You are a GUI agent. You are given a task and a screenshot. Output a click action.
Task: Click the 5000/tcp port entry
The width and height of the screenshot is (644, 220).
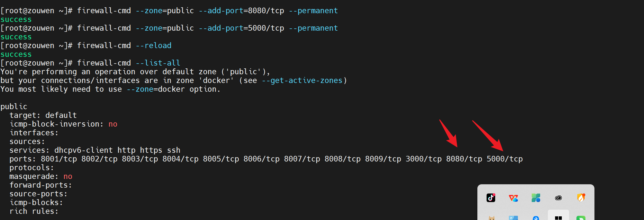tap(505, 159)
